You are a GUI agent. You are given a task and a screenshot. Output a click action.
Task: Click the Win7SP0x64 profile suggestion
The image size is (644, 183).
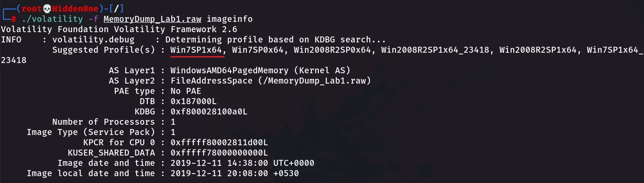click(258, 50)
